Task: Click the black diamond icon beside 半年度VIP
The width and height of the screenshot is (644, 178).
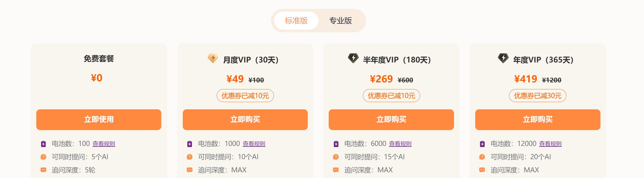Action: coord(353,58)
